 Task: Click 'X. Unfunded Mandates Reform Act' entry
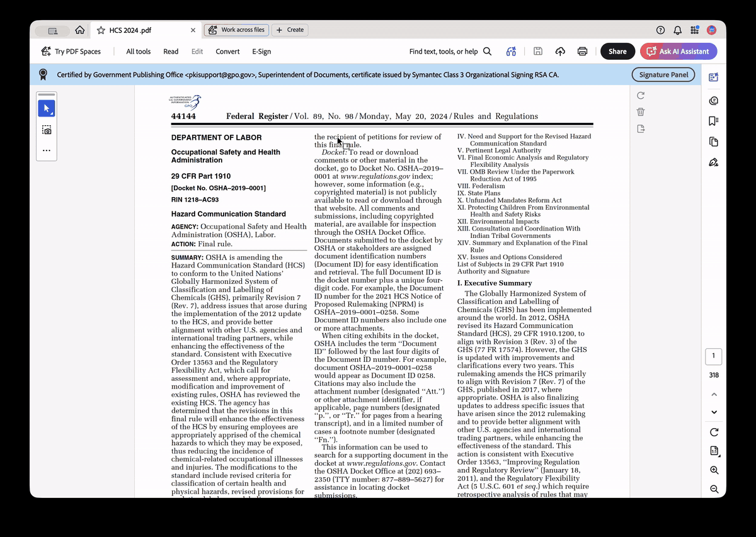[x=509, y=200]
